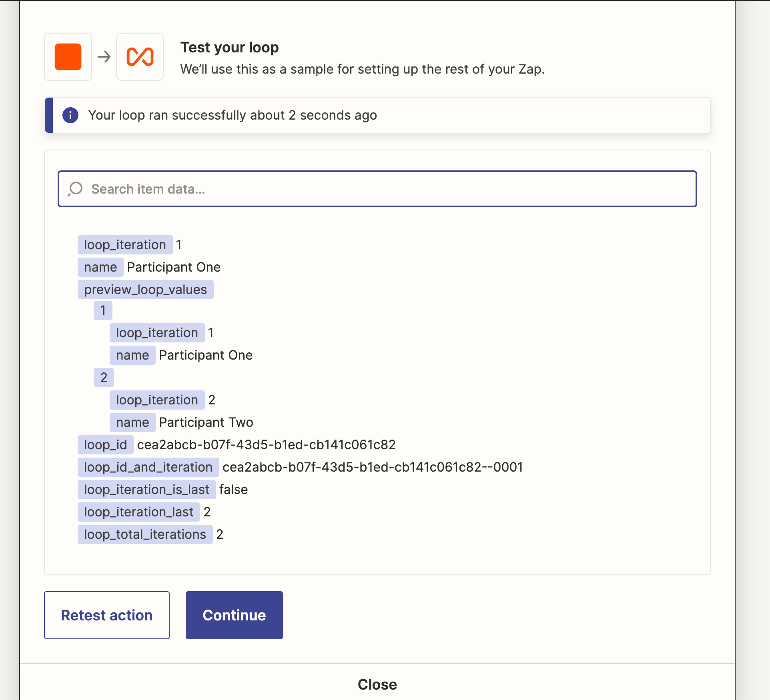Click the Test your loop heading
This screenshot has width=770, height=700.
tap(230, 47)
